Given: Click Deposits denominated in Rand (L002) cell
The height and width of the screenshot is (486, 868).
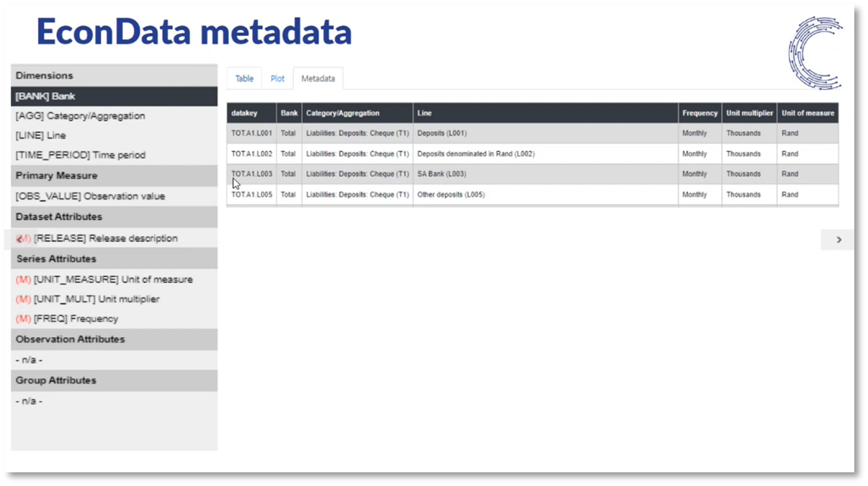Looking at the screenshot, I should (545, 154).
